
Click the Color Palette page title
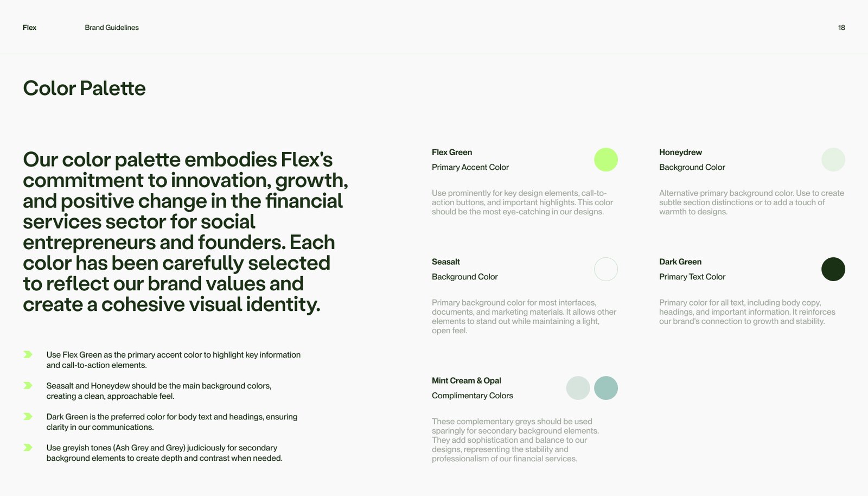click(x=84, y=88)
